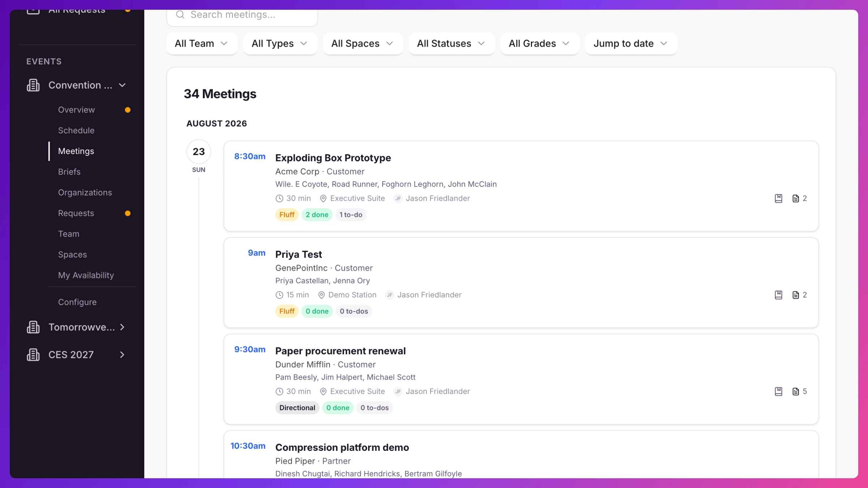Click 0 done badge on Priya Test
Screen dimensions: 868x488
coord(317,311)
